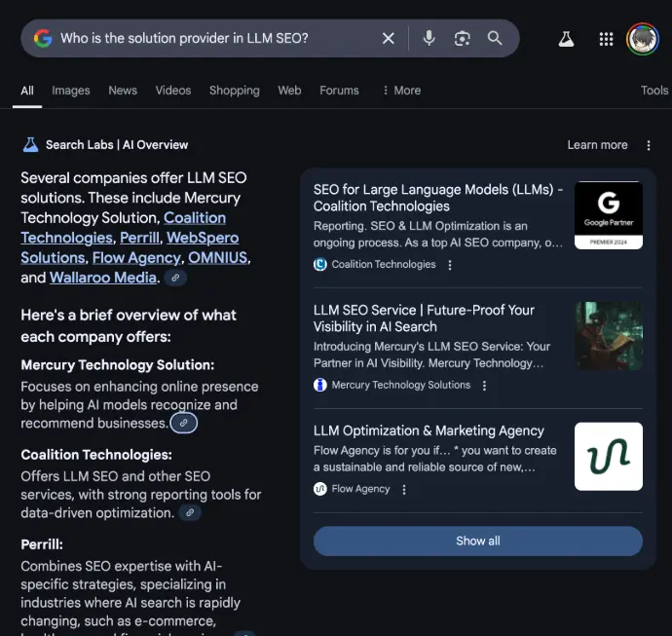The image size is (672, 636).
Task: Click the Mercury Technology Solutions favicon
Action: point(320,385)
